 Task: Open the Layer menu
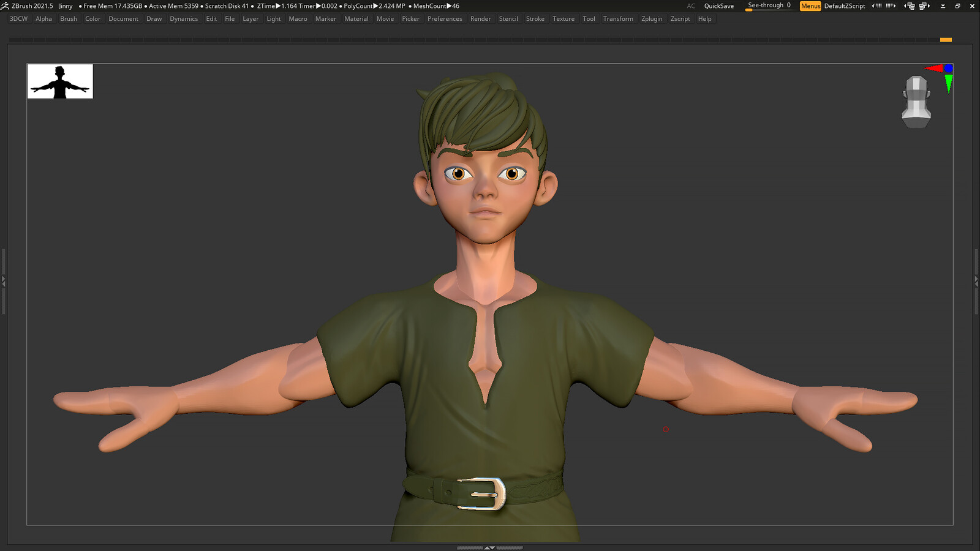click(x=251, y=19)
